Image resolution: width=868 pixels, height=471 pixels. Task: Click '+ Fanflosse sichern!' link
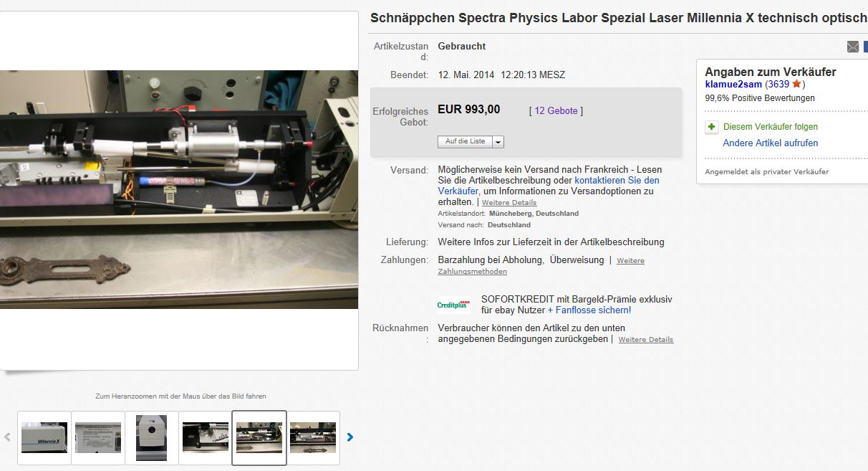point(589,310)
